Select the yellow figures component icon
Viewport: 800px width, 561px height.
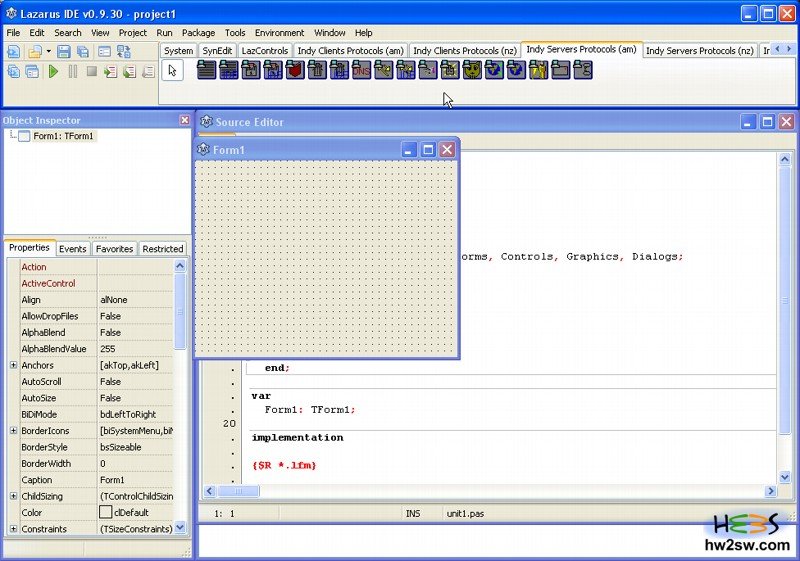click(x=538, y=70)
